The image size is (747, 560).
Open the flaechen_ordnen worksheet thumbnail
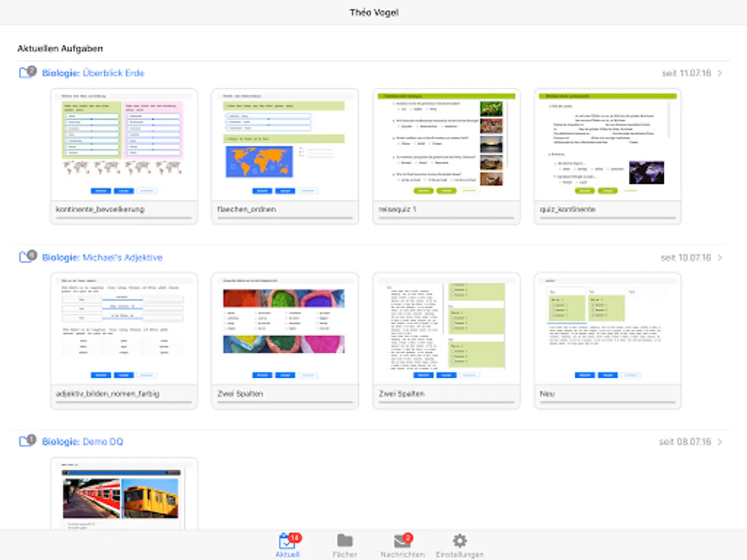point(285,145)
